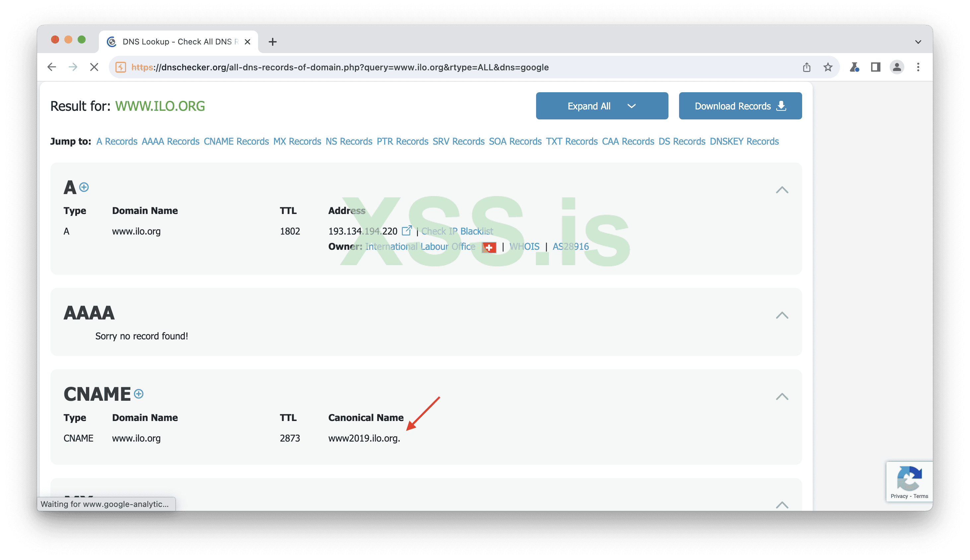Image resolution: width=970 pixels, height=560 pixels.
Task: Click the plus icon beside the A heading
Action: pyautogui.click(x=84, y=187)
